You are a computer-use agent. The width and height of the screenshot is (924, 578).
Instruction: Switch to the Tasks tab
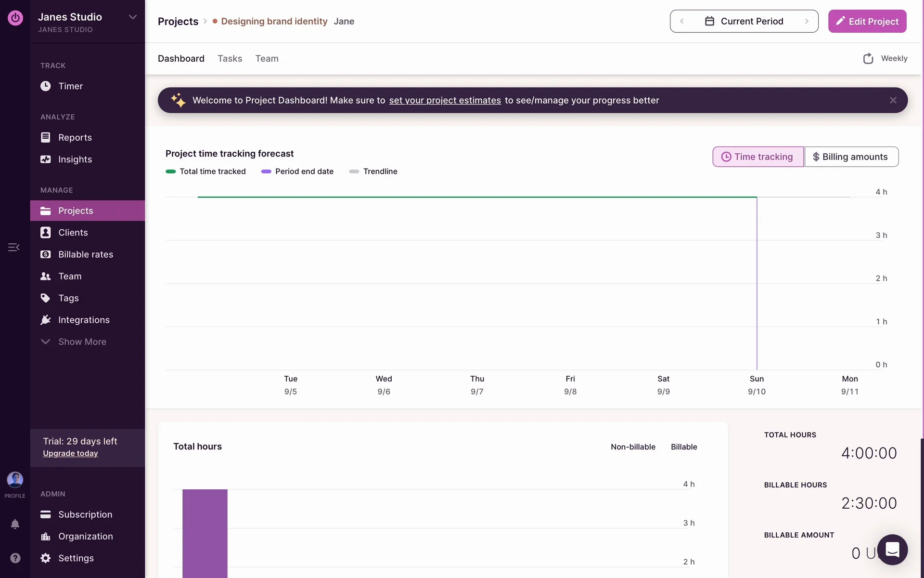click(x=230, y=58)
